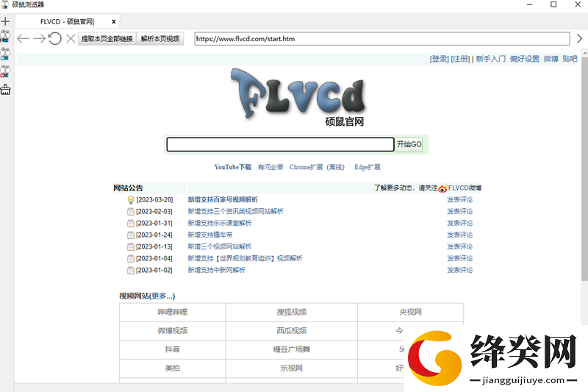588x392 pixels.
Task: Click the video URL search box
Action: point(281,144)
